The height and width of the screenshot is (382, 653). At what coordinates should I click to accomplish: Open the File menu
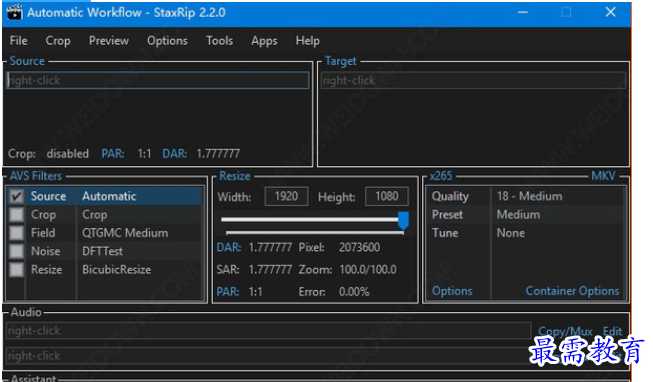pyautogui.click(x=18, y=40)
